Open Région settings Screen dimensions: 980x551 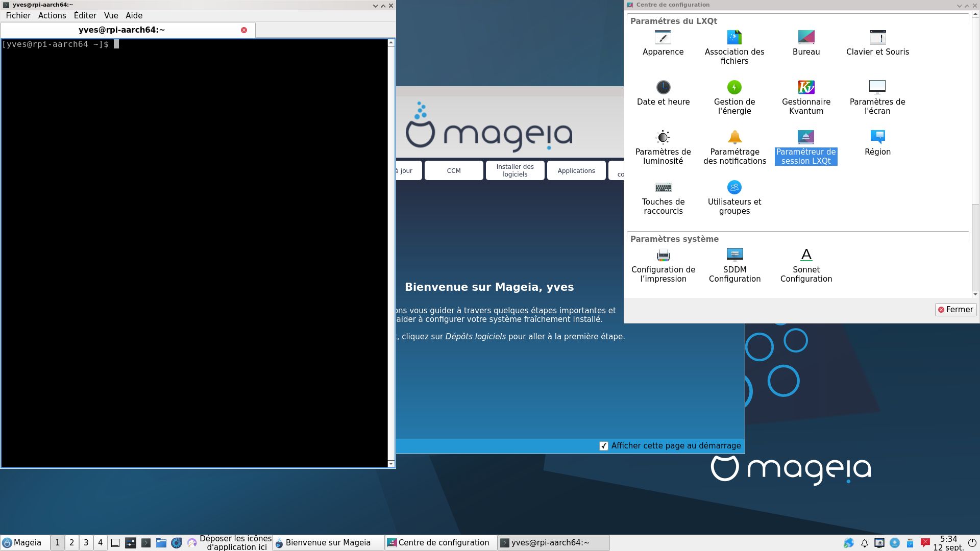click(x=877, y=143)
